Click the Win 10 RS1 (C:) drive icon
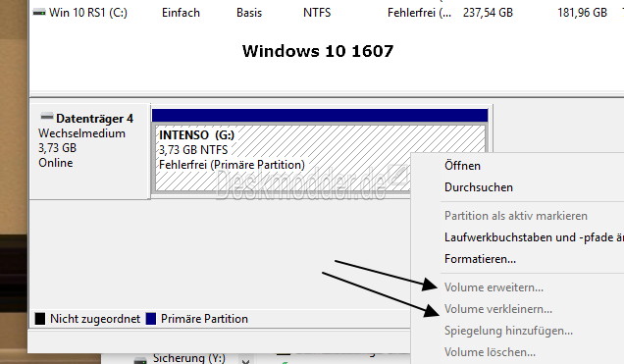Image resolution: width=624 pixels, height=364 pixels. click(x=39, y=13)
